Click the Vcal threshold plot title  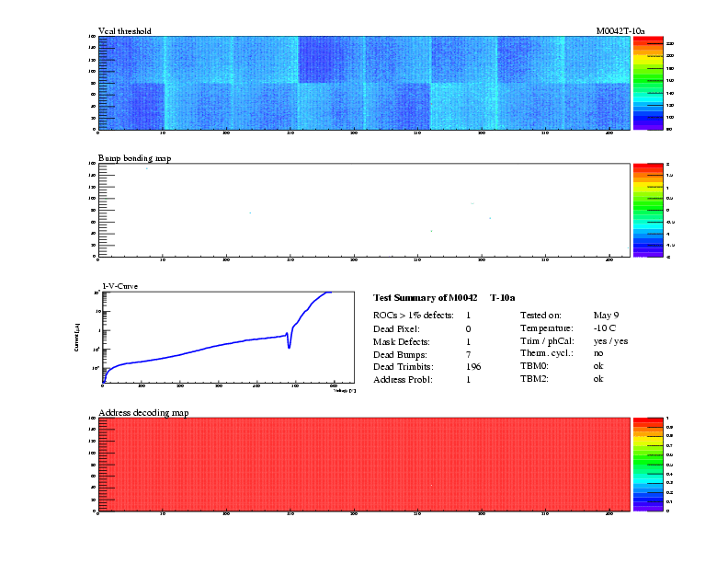(x=124, y=31)
